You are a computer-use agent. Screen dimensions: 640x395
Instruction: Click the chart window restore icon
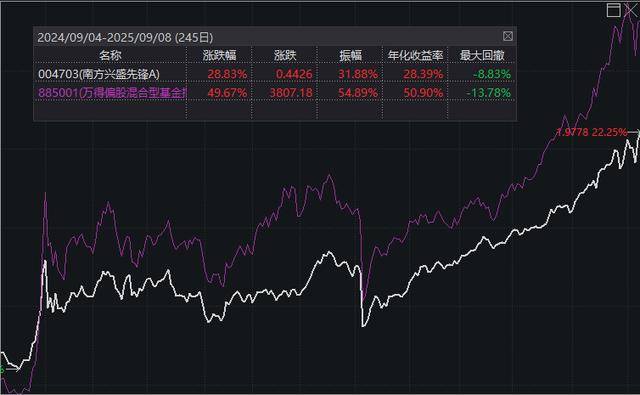point(613,10)
